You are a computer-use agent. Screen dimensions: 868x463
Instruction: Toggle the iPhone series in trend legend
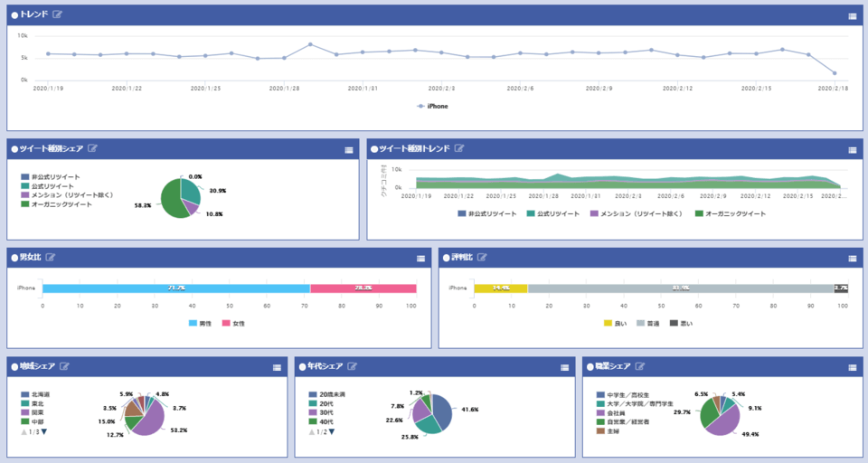coord(433,106)
